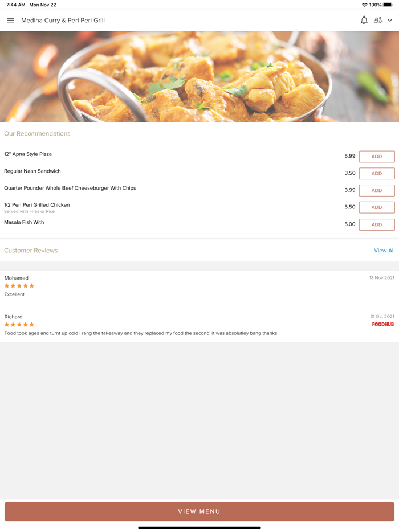
Task: Open the hamburger navigation menu
Action: [x=10, y=20]
